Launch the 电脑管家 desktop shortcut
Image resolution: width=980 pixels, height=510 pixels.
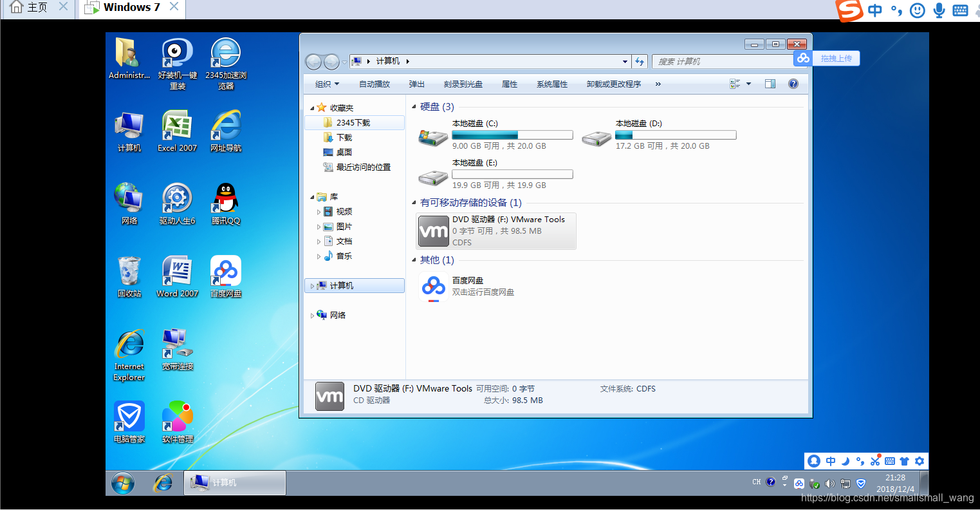(129, 423)
